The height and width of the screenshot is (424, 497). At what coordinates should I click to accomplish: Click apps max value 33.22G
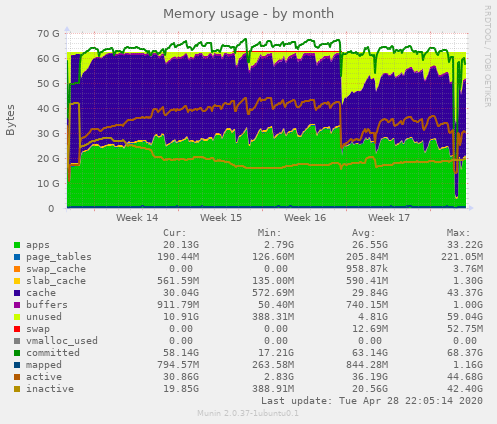coord(465,245)
